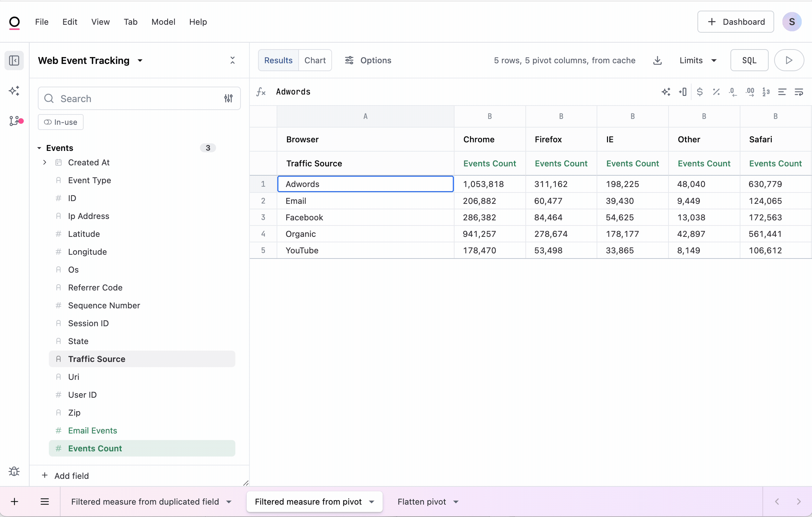812x517 pixels.
Task: Click the Traffic Source cell in row 1
Action: [x=365, y=183]
